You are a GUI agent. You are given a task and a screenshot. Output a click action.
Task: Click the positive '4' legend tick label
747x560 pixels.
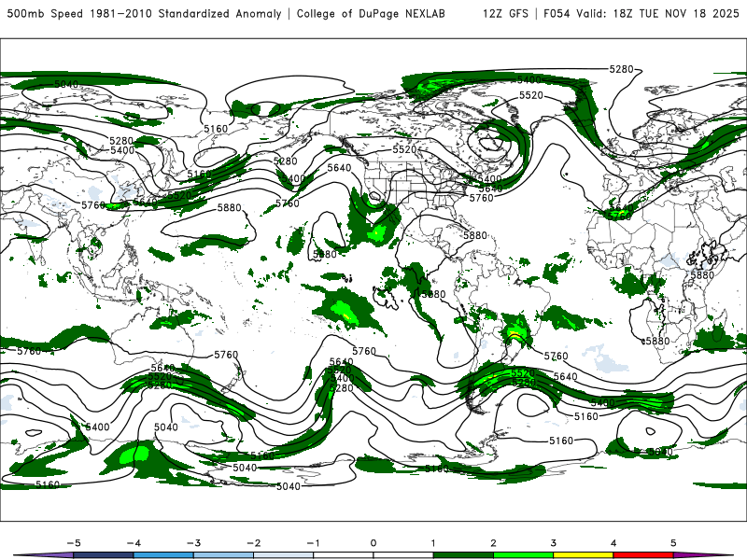point(613,543)
